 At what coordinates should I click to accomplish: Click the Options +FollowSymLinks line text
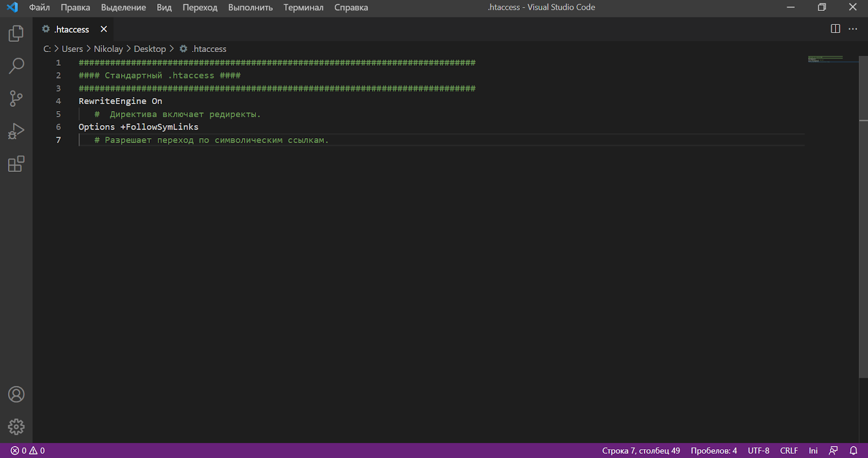138,127
